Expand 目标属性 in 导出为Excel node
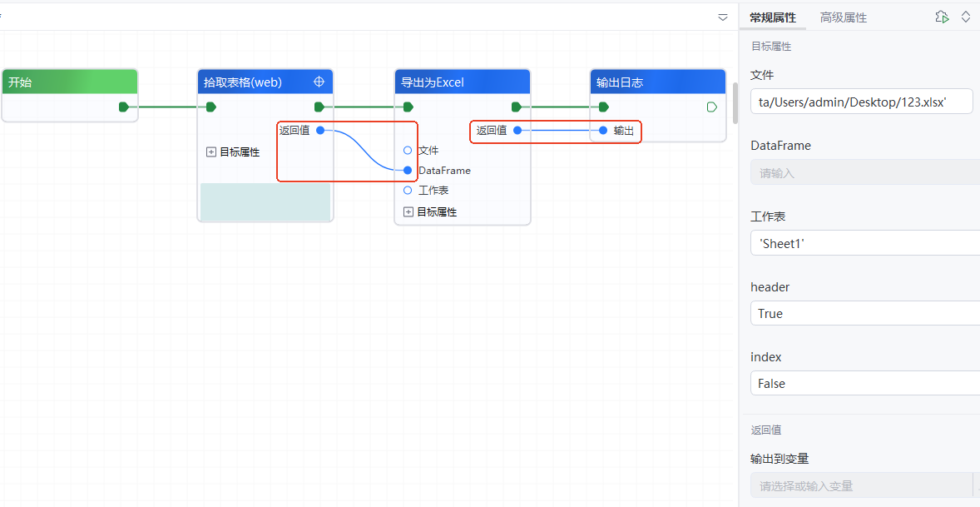This screenshot has width=980, height=507. [x=408, y=212]
